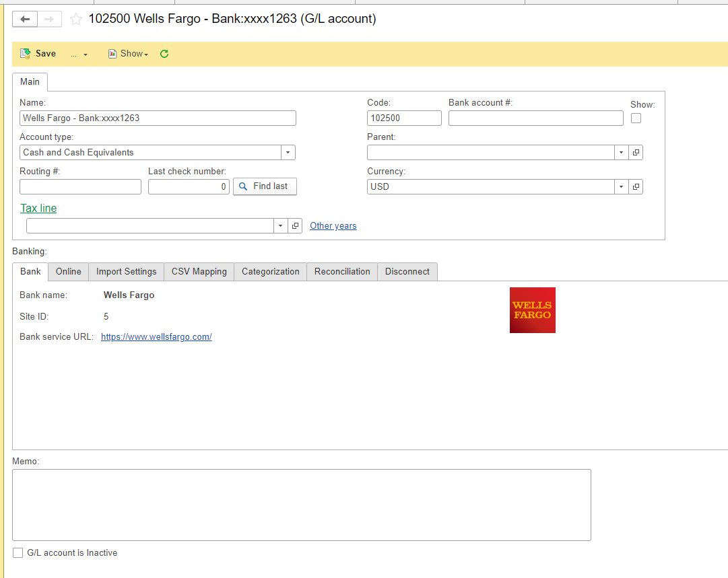Open the more actions ellipsis menu
The height and width of the screenshot is (578, 728).
79,55
